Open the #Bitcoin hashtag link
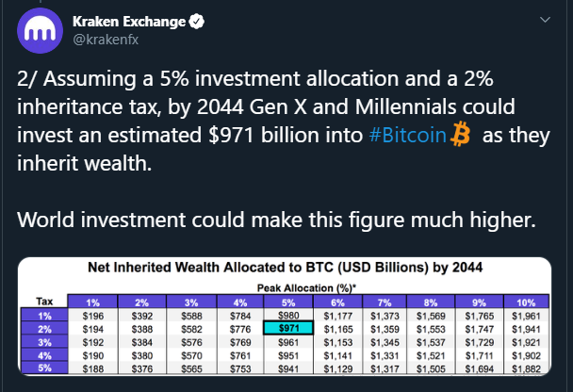Viewport: 573px width, 392px height. [410, 137]
